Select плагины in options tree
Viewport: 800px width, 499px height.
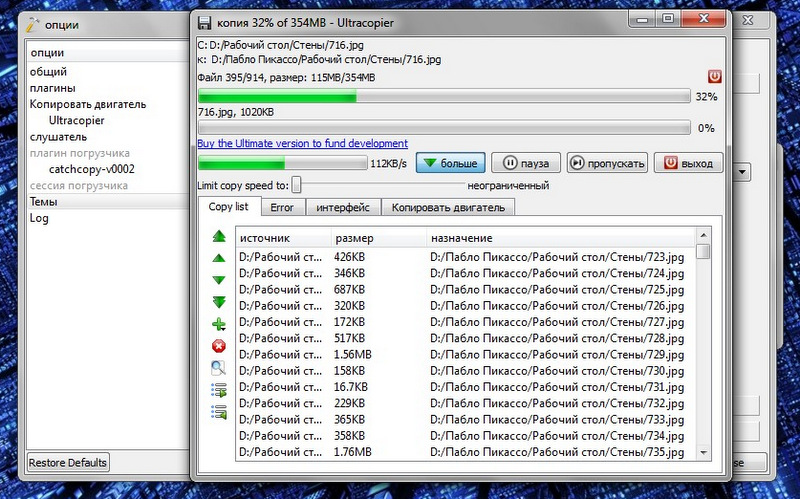53,88
